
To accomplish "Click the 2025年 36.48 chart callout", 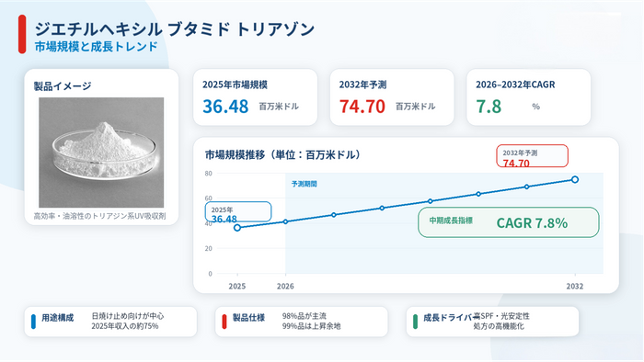I will click(x=238, y=212).
